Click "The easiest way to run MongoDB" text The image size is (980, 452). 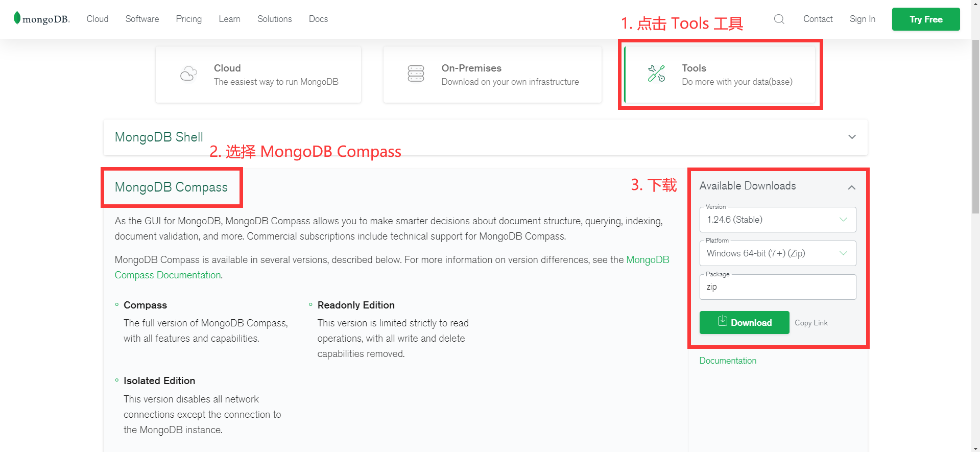(276, 82)
